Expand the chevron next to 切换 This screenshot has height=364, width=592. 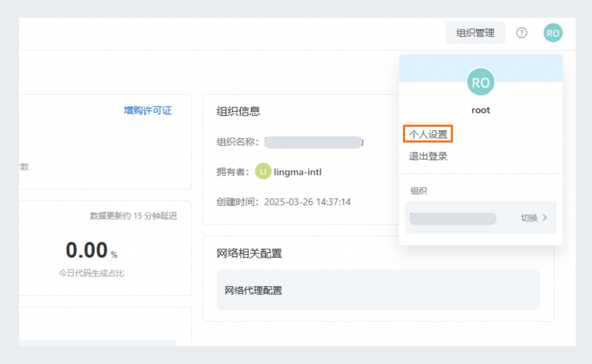(545, 217)
